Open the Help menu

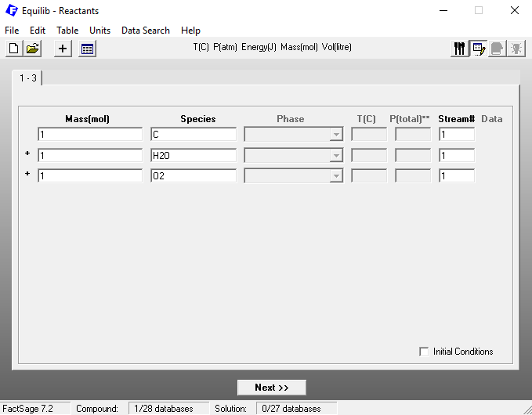coord(190,31)
